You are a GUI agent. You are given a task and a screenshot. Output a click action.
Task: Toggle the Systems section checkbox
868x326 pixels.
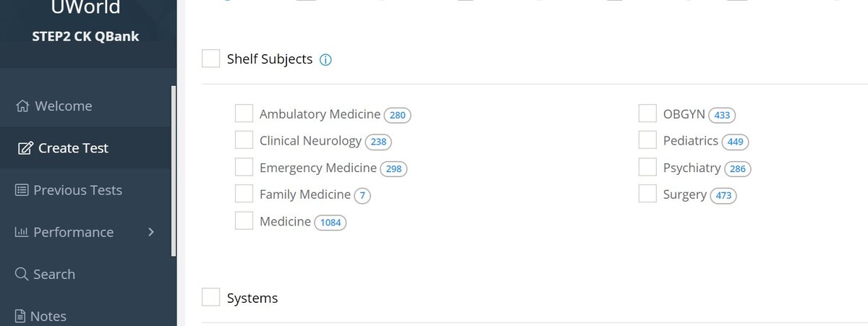pos(210,298)
